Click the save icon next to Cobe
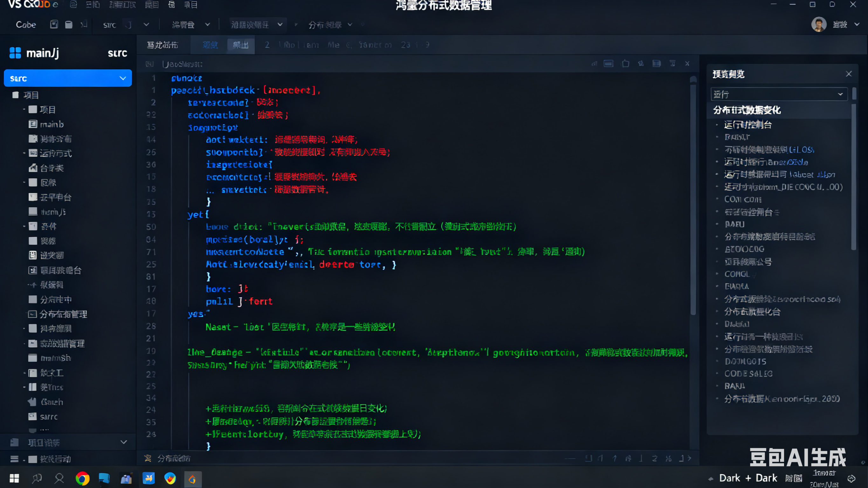The image size is (868, 488). click(54, 24)
